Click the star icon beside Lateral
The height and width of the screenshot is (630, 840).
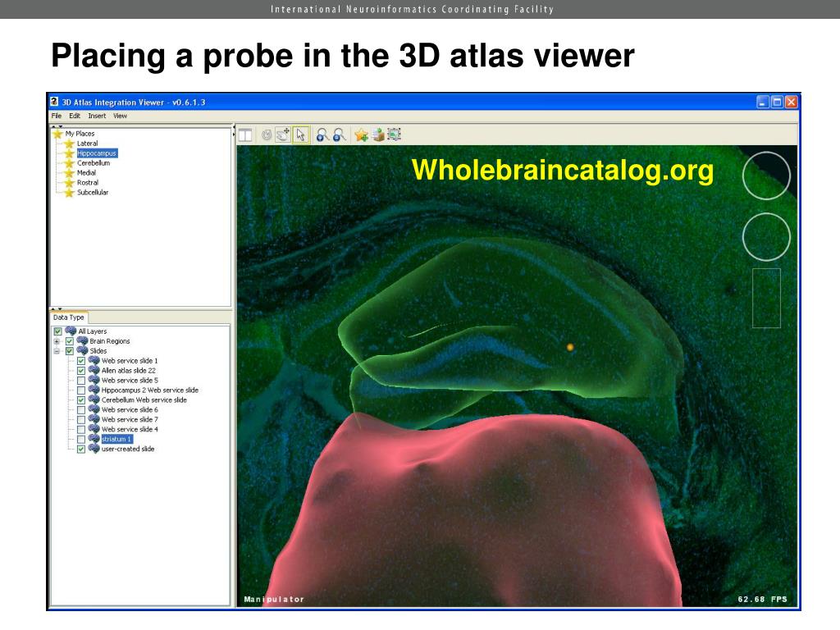69,144
